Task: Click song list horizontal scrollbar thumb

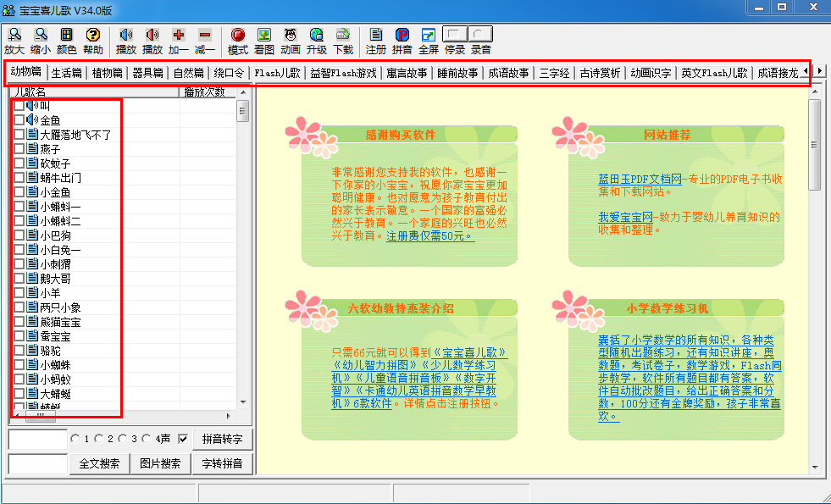Action: 41,416
